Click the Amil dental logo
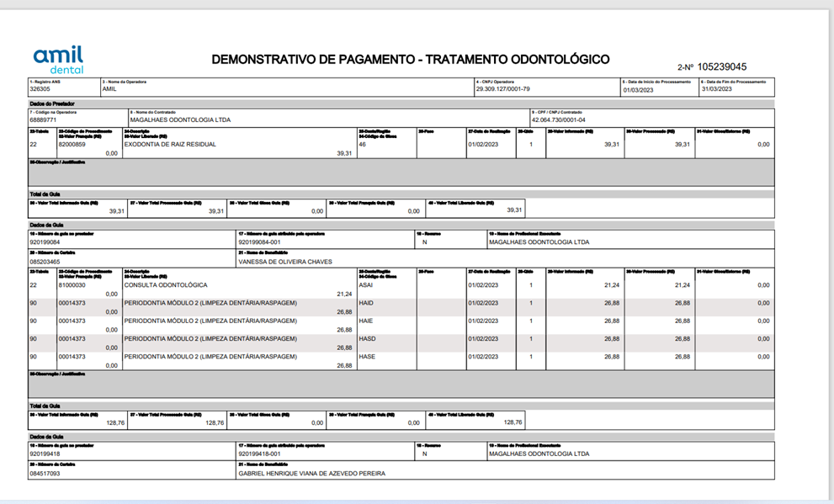This screenshot has width=834, height=504. 58,59
